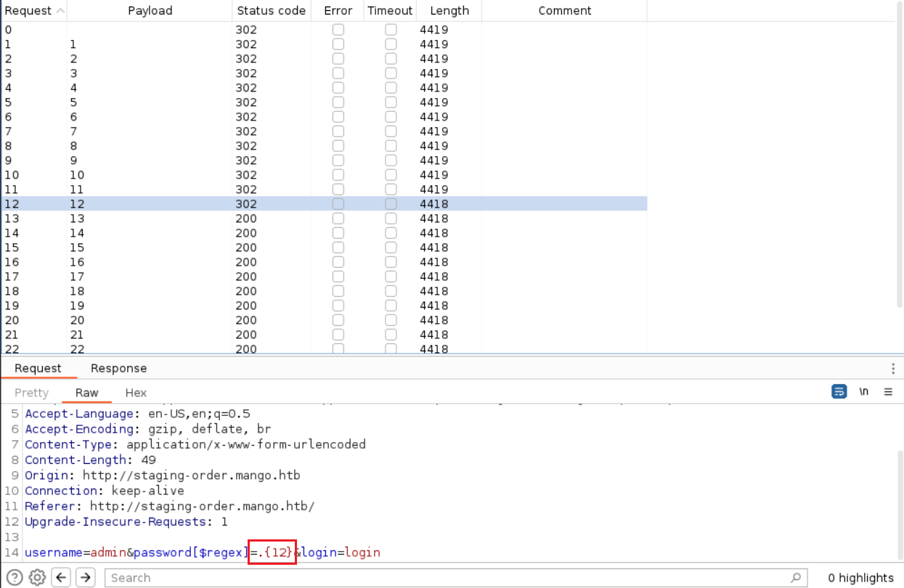Click length 4418 in request 12 row
This screenshot has height=588, width=904.
coord(433,204)
